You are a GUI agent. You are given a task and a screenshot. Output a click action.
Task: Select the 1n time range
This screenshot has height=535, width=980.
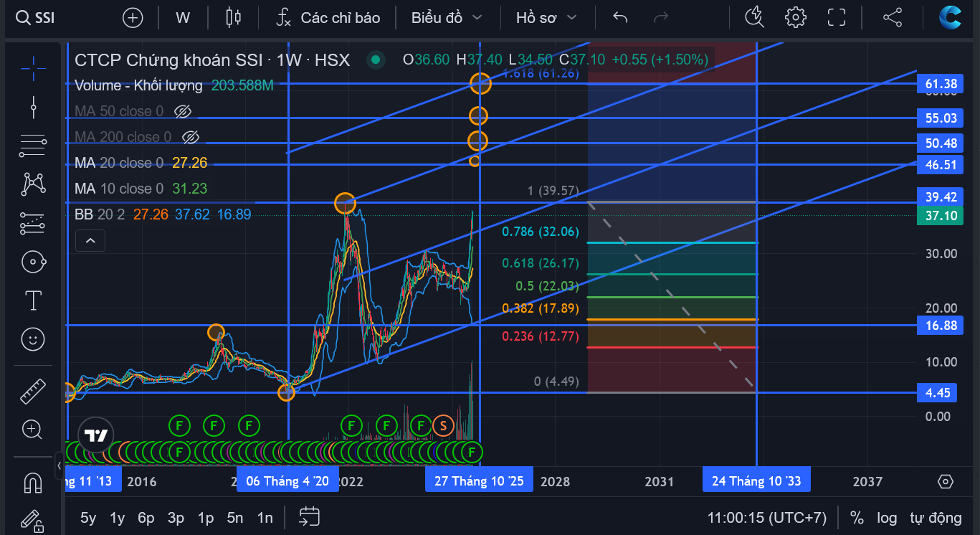[x=265, y=518]
